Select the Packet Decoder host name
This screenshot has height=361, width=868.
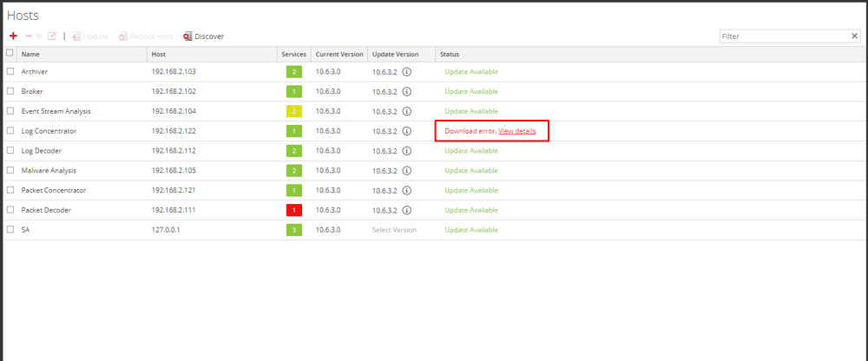46,210
